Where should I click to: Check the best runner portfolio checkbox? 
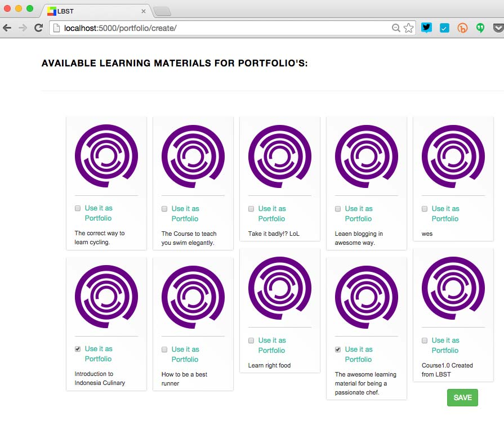coord(164,350)
